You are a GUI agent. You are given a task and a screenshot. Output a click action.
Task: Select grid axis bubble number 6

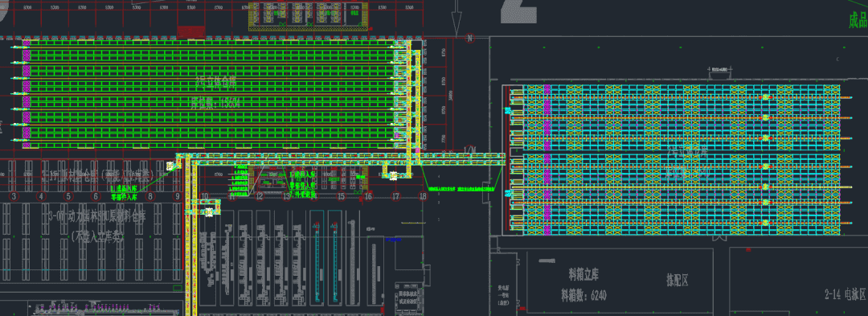coord(96,196)
